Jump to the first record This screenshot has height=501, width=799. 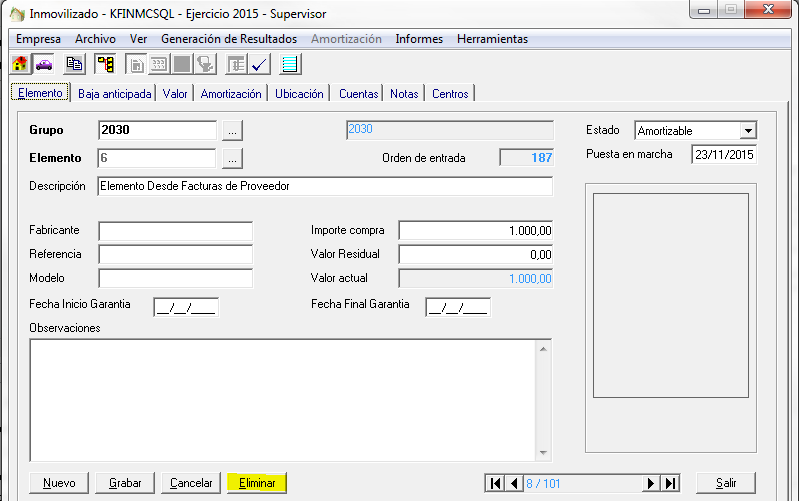(495, 483)
